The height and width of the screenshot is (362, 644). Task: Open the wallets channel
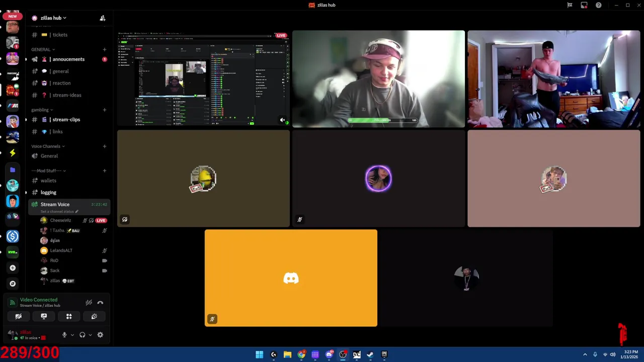69,180
